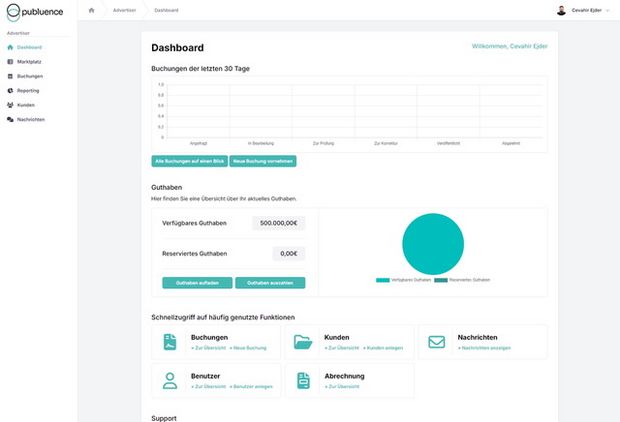Click the Abrechnung invoice icon
Viewport: 620px width, 422px height.
tap(303, 380)
